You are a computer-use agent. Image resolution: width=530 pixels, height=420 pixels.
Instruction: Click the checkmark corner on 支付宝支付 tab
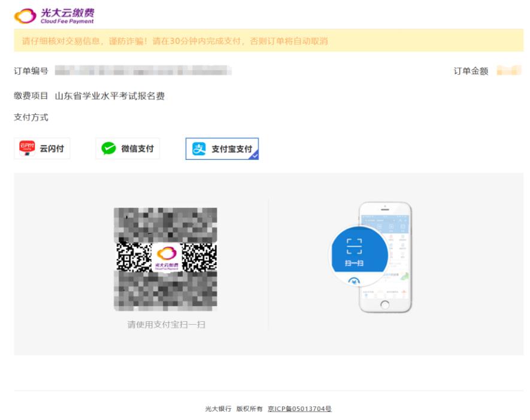(x=255, y=157)
